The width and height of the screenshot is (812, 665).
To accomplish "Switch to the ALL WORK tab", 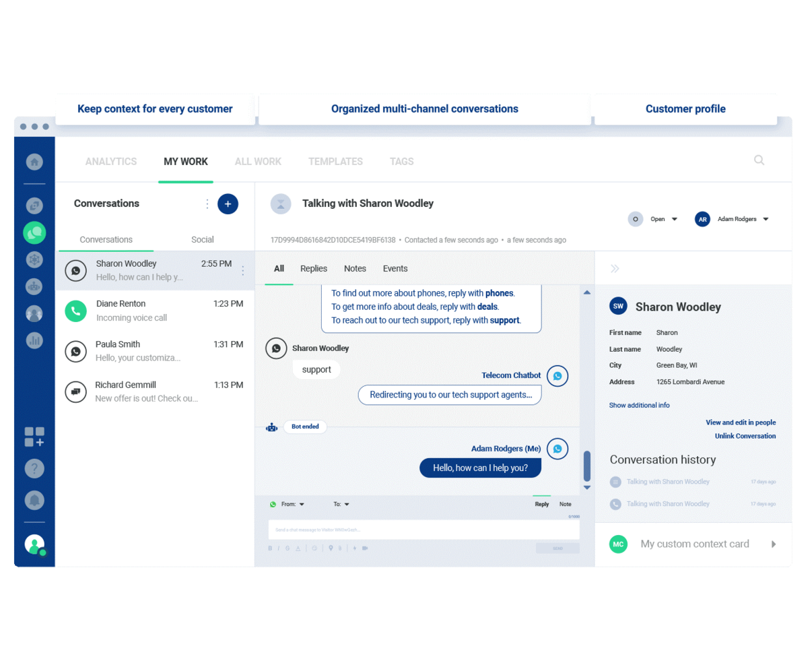I will click(x=258, y=162).
